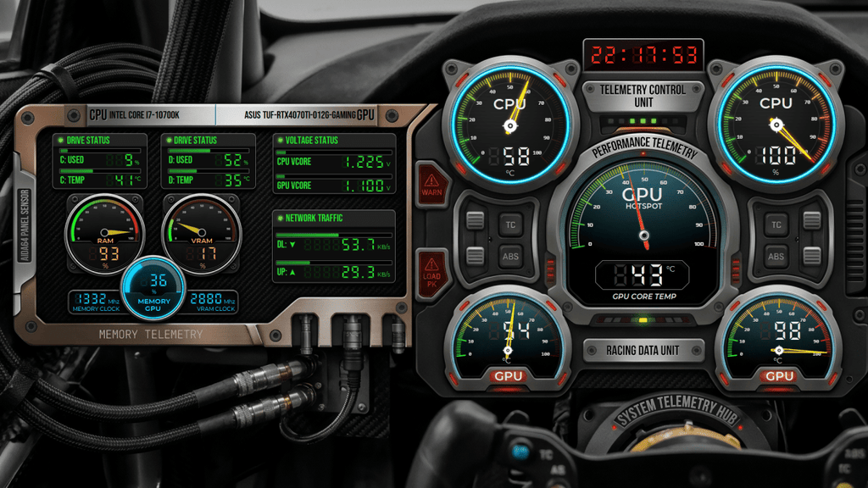
Task: Click the UP 29.3 KB/s value
Action: [x=347, y=272]
